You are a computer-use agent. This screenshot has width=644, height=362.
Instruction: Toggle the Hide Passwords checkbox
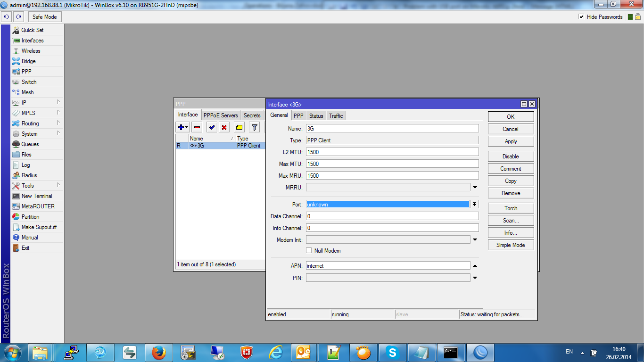(581, 17)
